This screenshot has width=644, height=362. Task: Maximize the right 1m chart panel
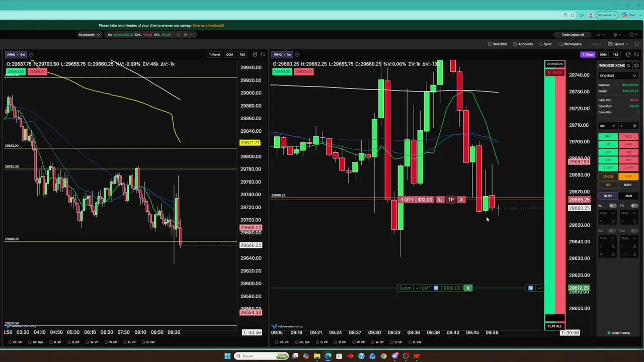[636, 54]
